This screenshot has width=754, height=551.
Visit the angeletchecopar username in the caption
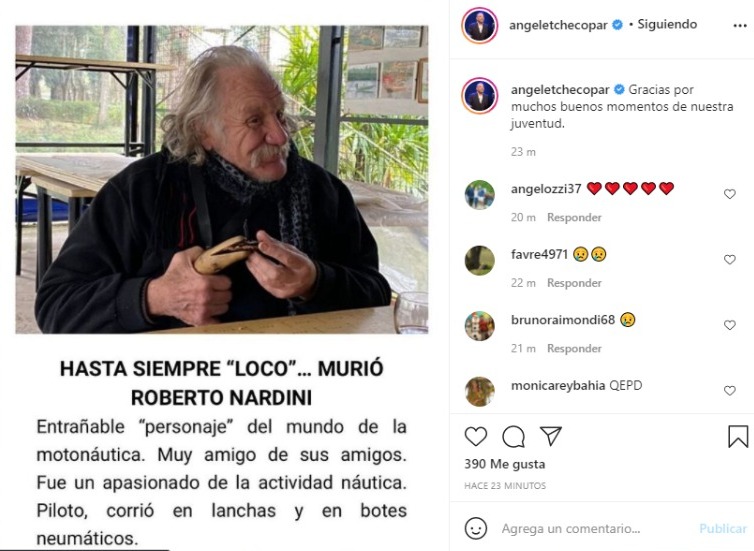pos(560,89)
